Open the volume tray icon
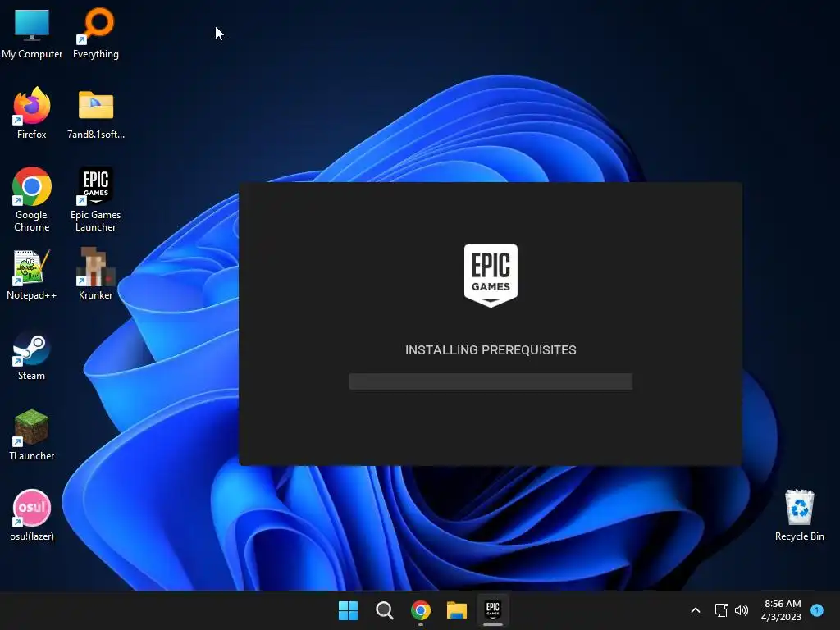 pyautogui.click(x=742, y=610)
